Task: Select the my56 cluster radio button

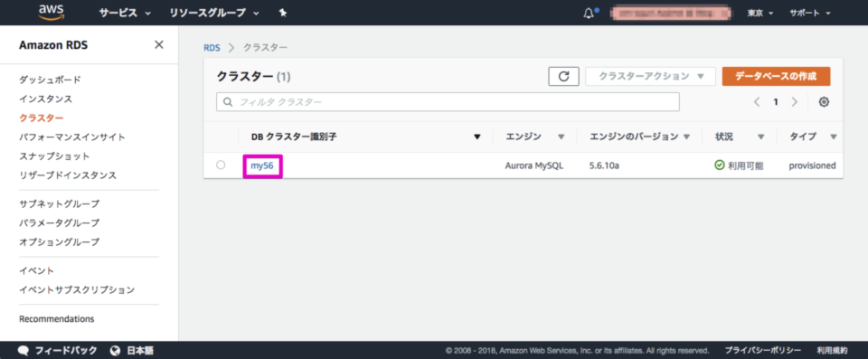Action: tap(221, 165)
